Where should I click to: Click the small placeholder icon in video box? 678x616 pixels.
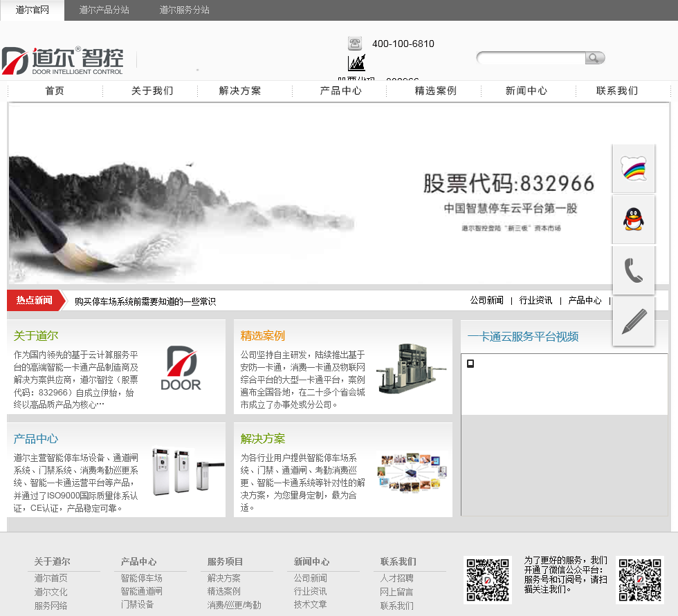(x=470, y=364)
